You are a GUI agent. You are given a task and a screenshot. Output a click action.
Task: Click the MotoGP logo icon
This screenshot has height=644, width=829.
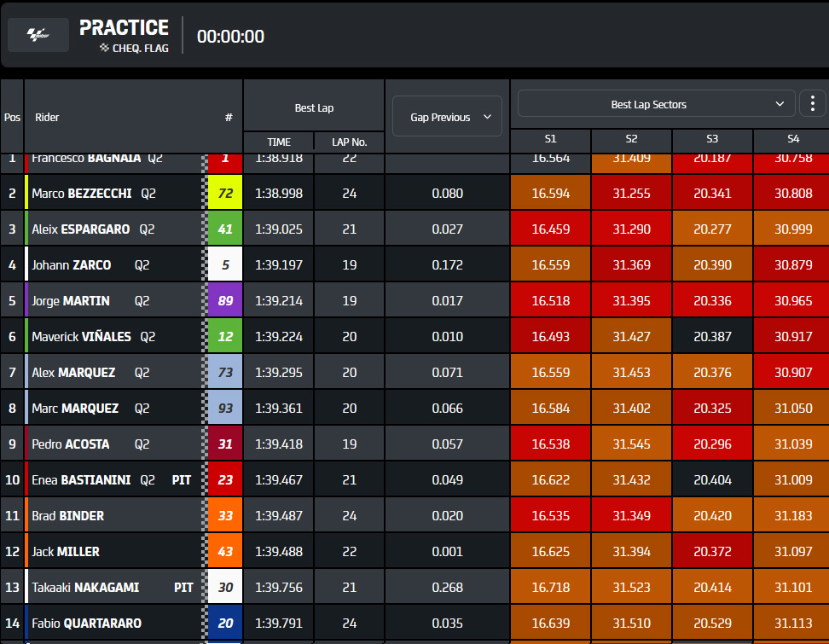[38, 35]
